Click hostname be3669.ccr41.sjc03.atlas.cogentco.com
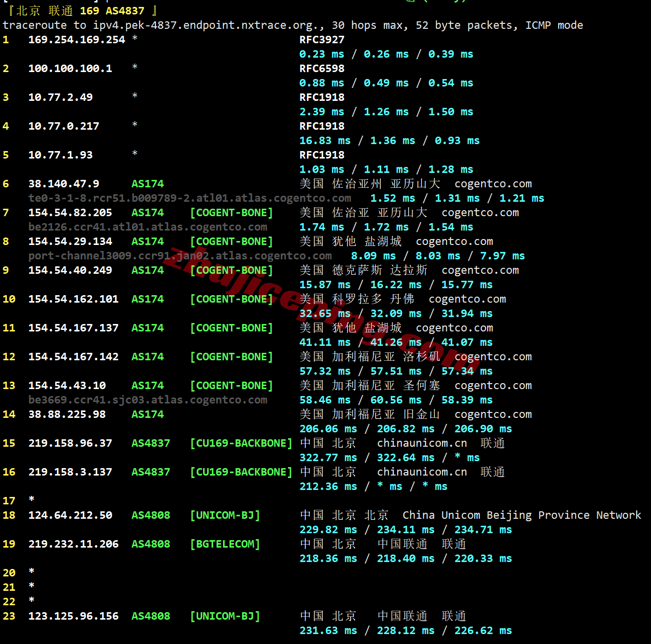This screenshot has height=644, width=651. tap(147, 400)
